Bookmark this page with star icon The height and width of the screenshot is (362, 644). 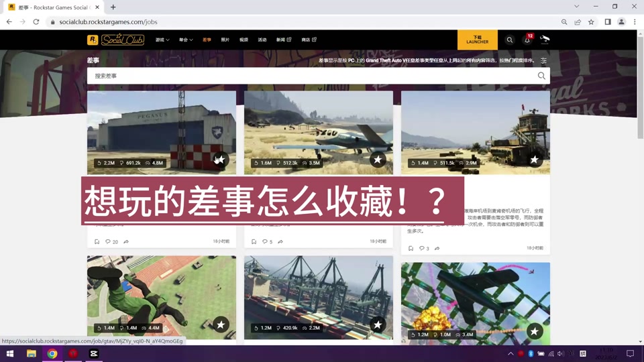pos(591,21)
